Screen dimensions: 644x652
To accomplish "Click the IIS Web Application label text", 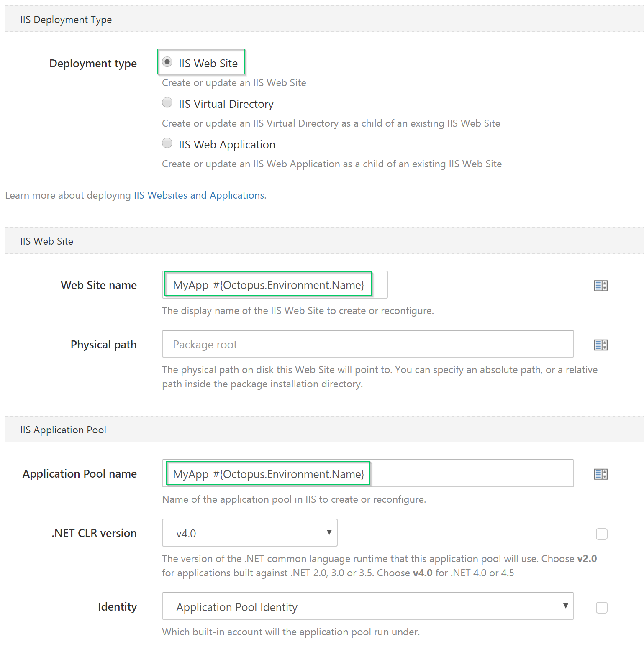I will coord(227,145).
